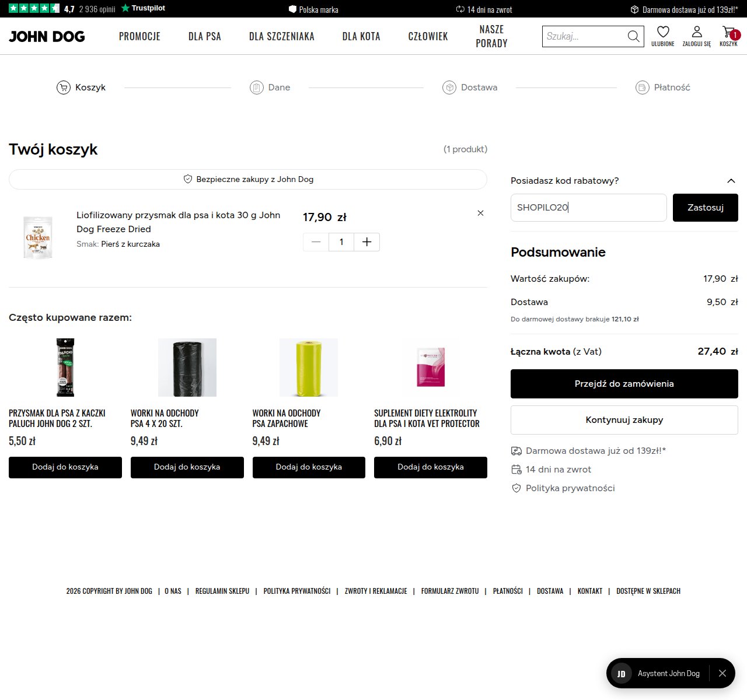Click the Polska marka shield icon
747x700 pixels.
(x=293, y=9)
